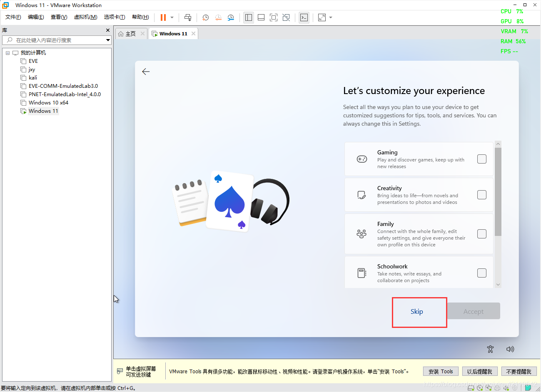Viewport: 541px width, 392px height.
Task: Open the 选项卡(T) menu
Action: coord(115,17)
